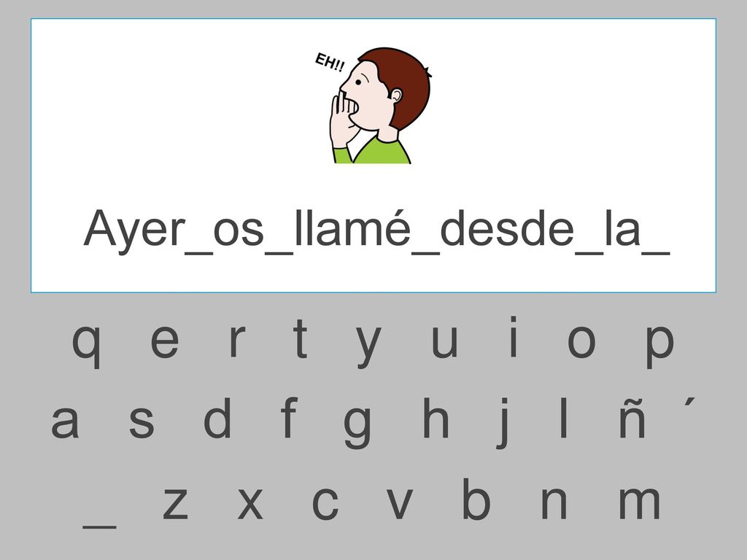Viewport: 747px width, 560px height.
Task: Hit the letter t key
Action: (300, 337)
